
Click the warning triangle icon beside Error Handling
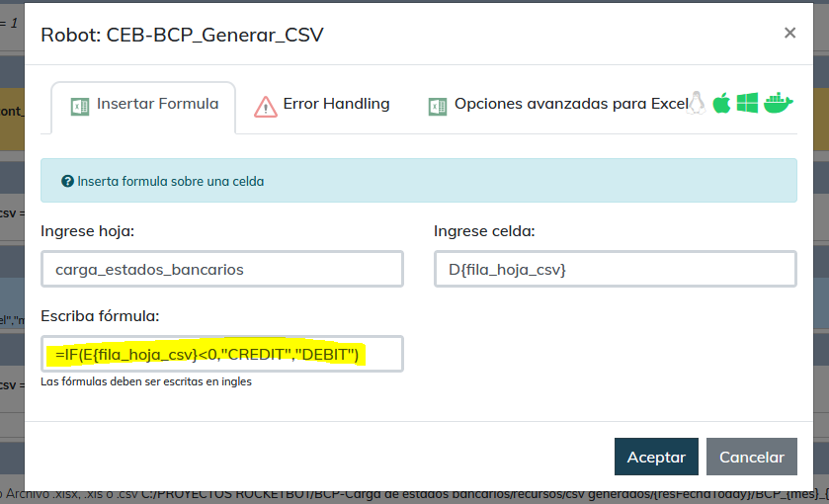click(x=266, y=106)
